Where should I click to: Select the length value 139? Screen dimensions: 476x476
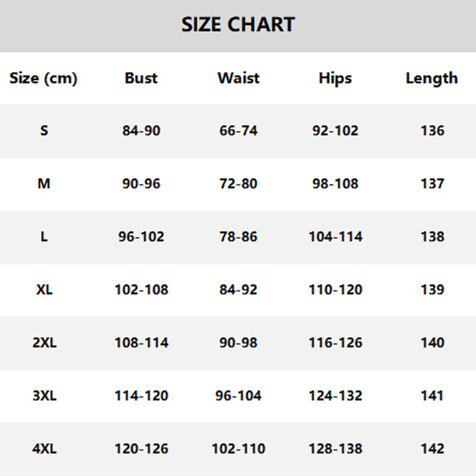tap(433, 290)
